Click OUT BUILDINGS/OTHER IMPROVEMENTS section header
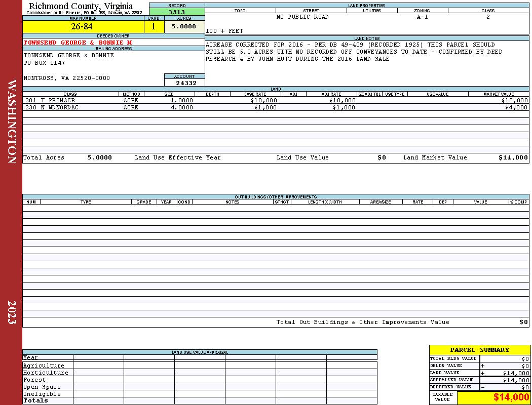Image resolution: width=532 pixels, height=405 pixels. point(276,197)
